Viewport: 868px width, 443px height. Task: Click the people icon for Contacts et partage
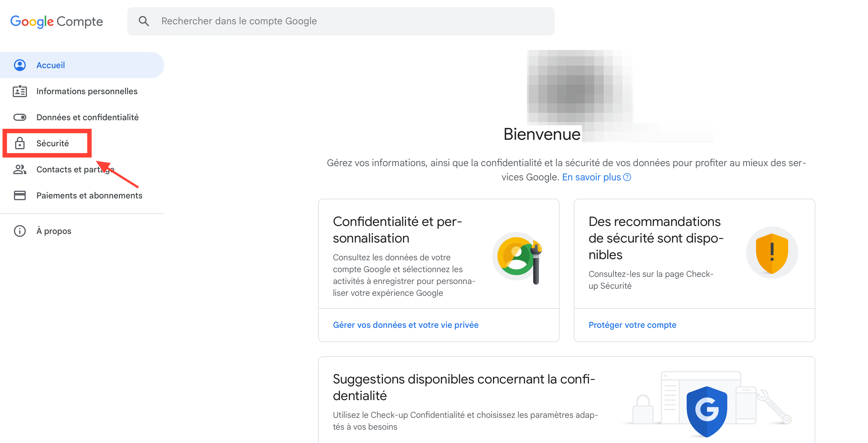(20, 169)
